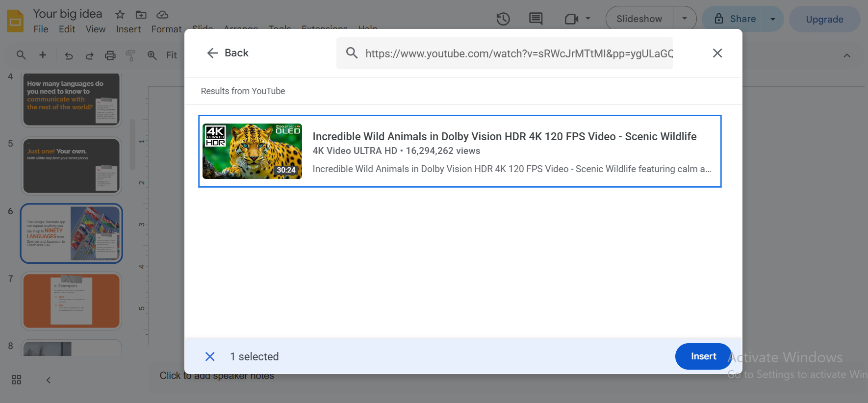Click the move to folder icon
This screenshot has width=868, height=403.
click(x=141, y=14)
